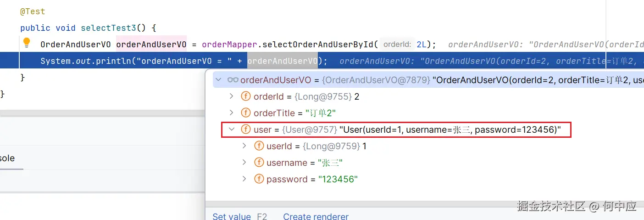The height and width of the screenshot is (220, 644).
Task: Expand the orderId node
Action: click(232, 96)
